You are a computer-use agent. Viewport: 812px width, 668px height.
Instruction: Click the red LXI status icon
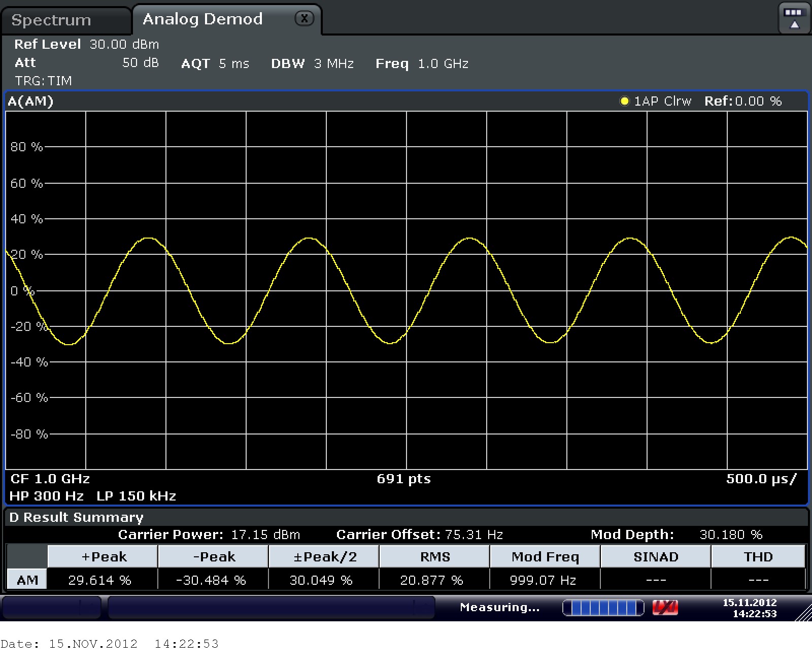(665, 607)
